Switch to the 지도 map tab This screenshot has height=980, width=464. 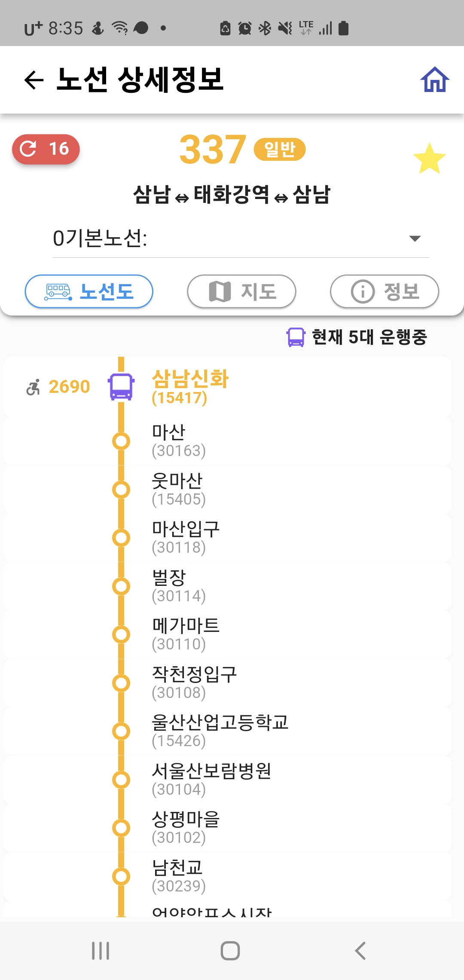(241, 291)
